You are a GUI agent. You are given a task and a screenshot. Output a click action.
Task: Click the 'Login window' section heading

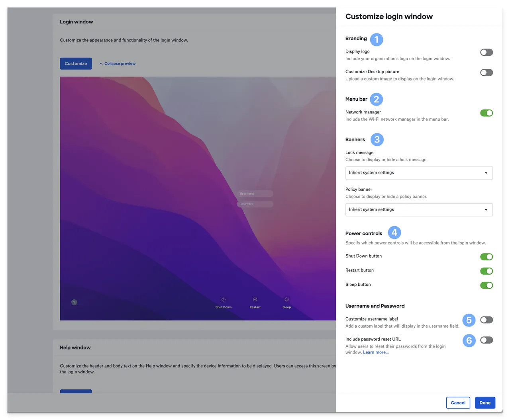76,22
